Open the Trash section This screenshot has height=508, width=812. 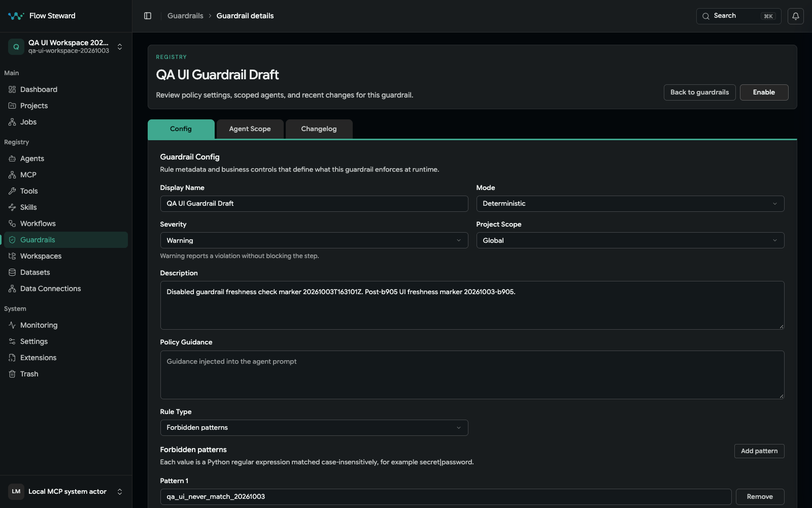66,374
